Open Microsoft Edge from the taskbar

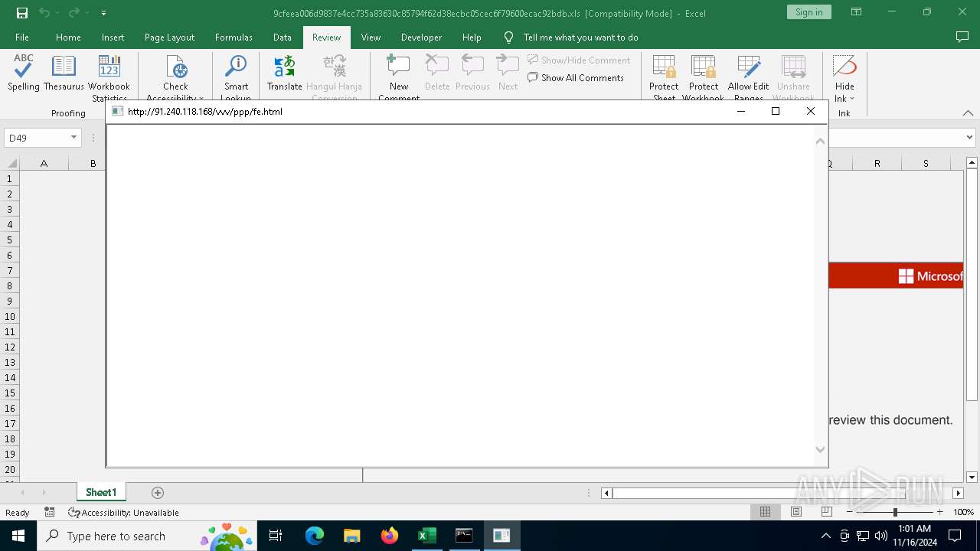coord(315,536)
